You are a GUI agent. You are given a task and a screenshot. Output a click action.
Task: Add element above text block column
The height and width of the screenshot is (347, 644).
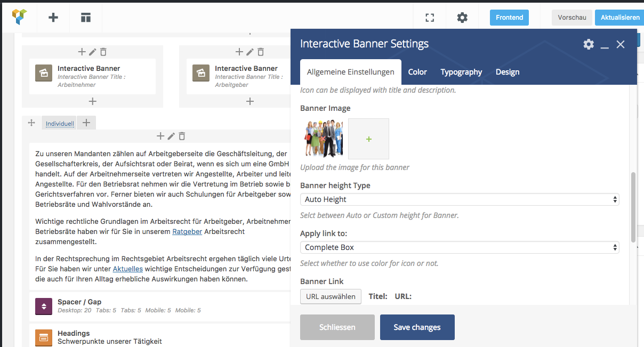[x=160, y=136]
